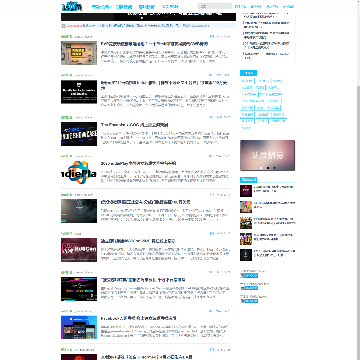Click comment icon on the first article
The height and width of the screenshot is (360, 360).
tap(211, 36)
